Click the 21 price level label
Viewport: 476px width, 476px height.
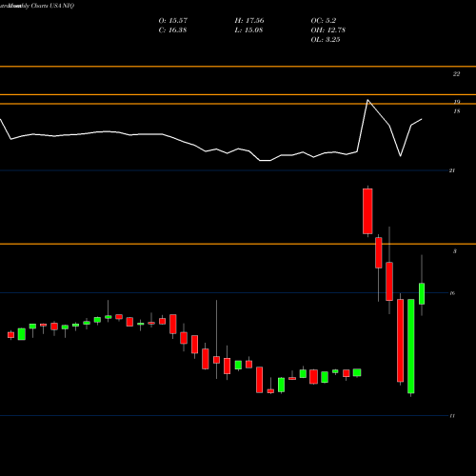[452, 170]
